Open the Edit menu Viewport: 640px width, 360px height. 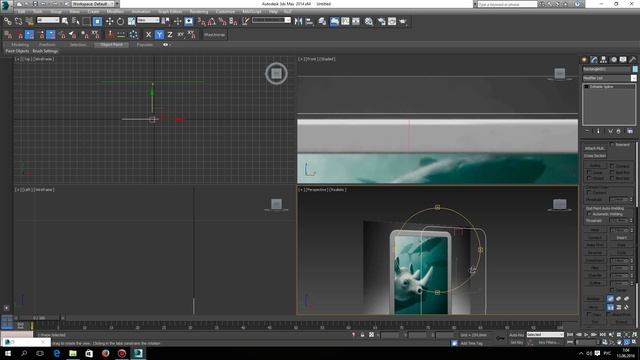[x=22, y=12]
